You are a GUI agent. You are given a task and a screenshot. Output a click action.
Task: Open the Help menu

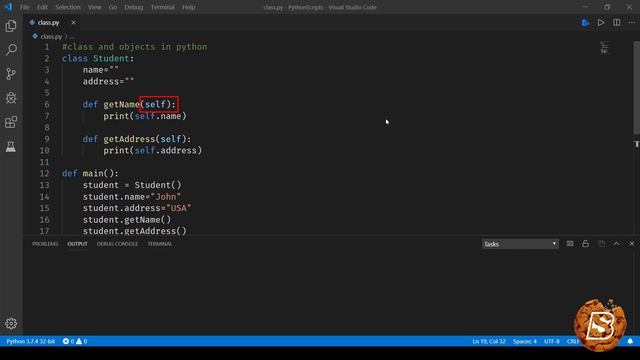188,7
